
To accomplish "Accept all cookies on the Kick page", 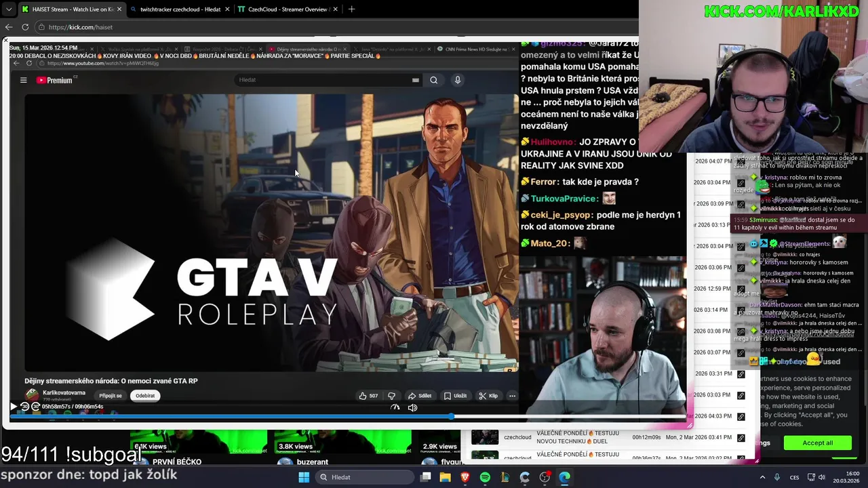I will 817,443.
